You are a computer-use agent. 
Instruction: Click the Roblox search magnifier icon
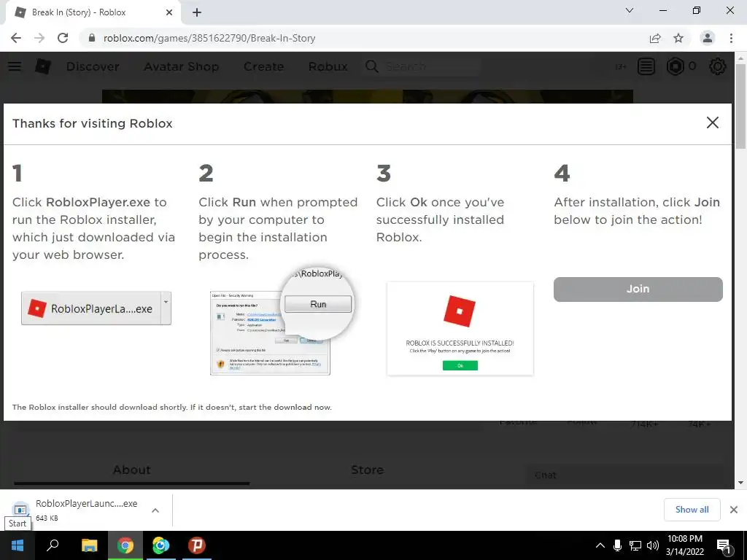(372, 66)
